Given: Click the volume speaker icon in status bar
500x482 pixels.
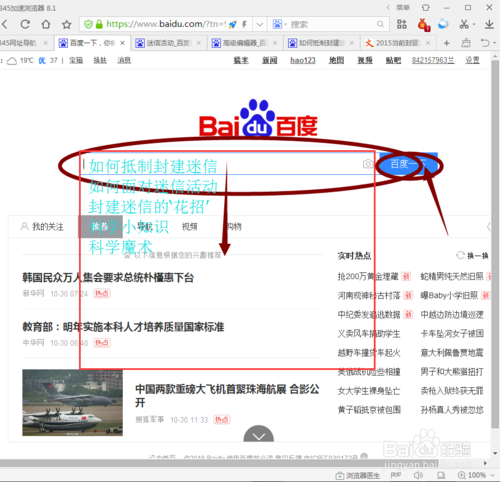Looking at the screenshot, I should click(418, 475).
